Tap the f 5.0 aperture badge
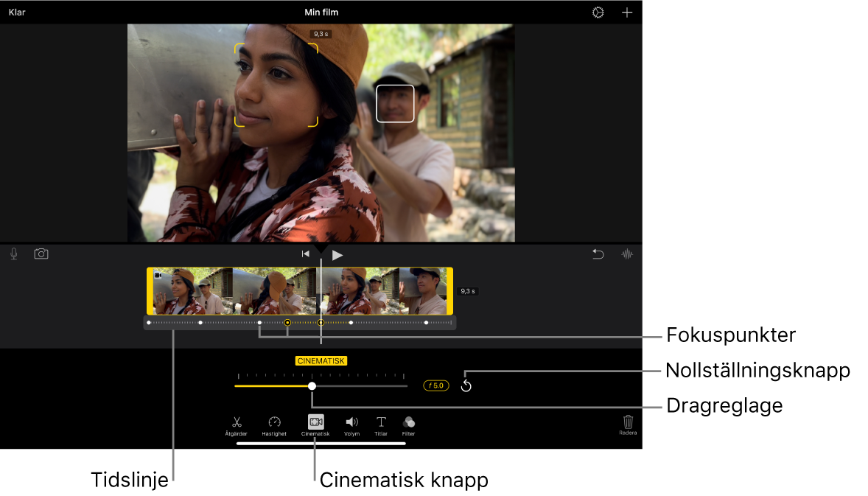 (x=436, y=386)
